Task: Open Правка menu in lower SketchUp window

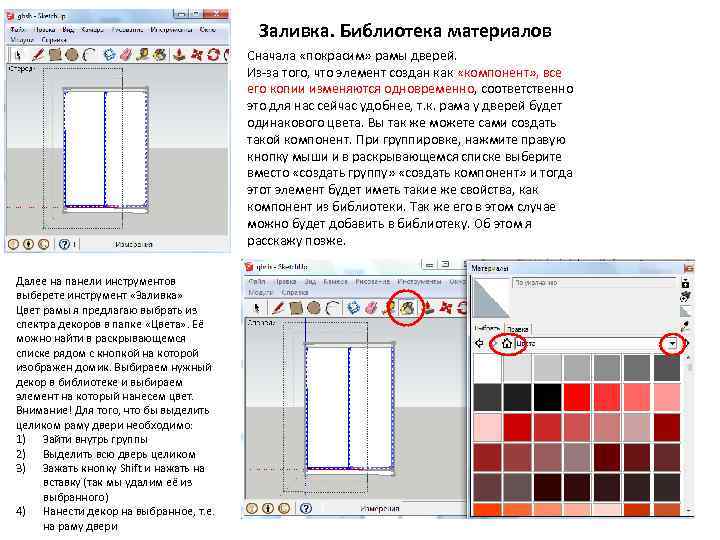Action: [285, 281]
